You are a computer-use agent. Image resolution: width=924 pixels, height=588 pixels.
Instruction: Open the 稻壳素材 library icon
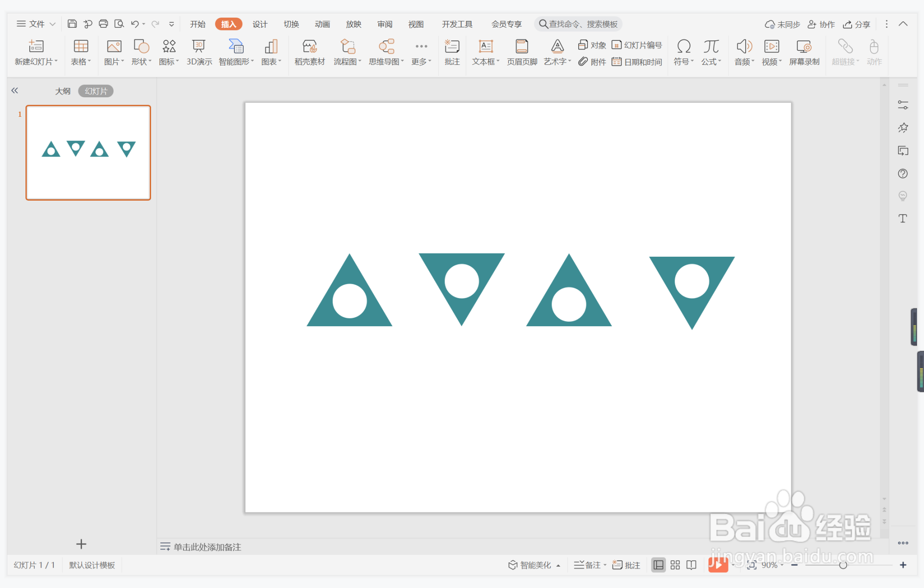(310, 52)
